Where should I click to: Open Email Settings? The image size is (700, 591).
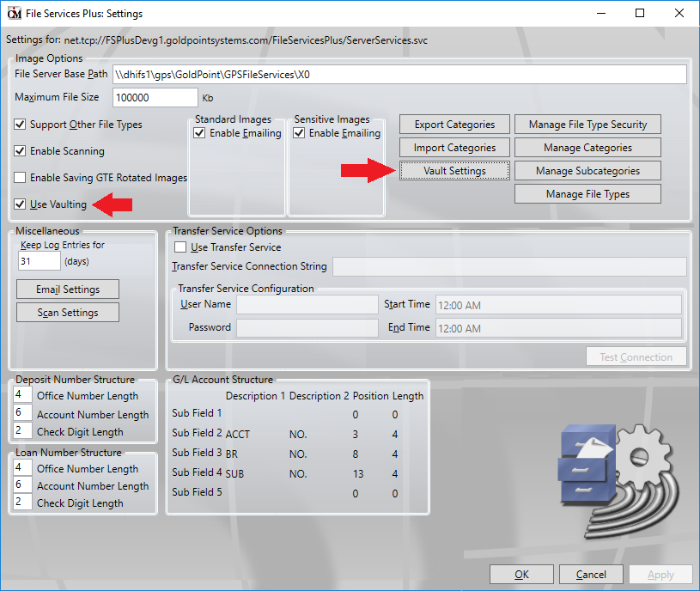68,289
